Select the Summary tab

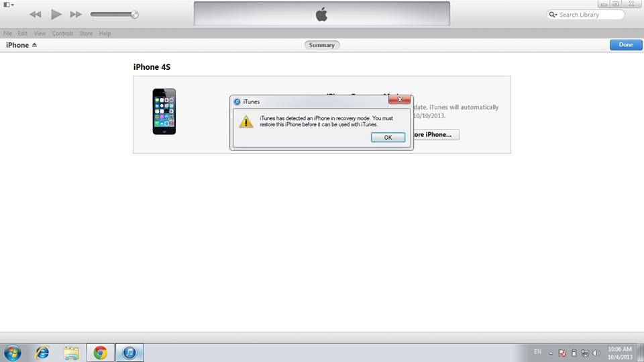(321, 45)
